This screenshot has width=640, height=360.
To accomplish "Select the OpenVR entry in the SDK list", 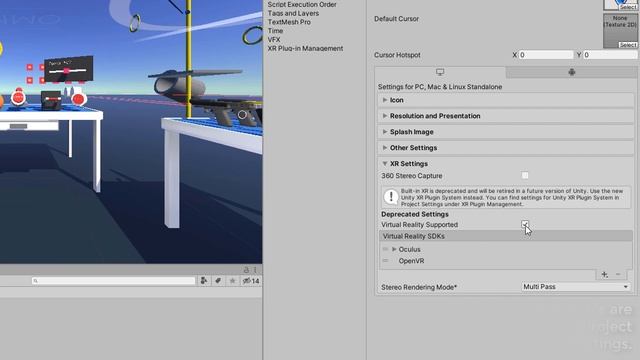I will 411,261.
